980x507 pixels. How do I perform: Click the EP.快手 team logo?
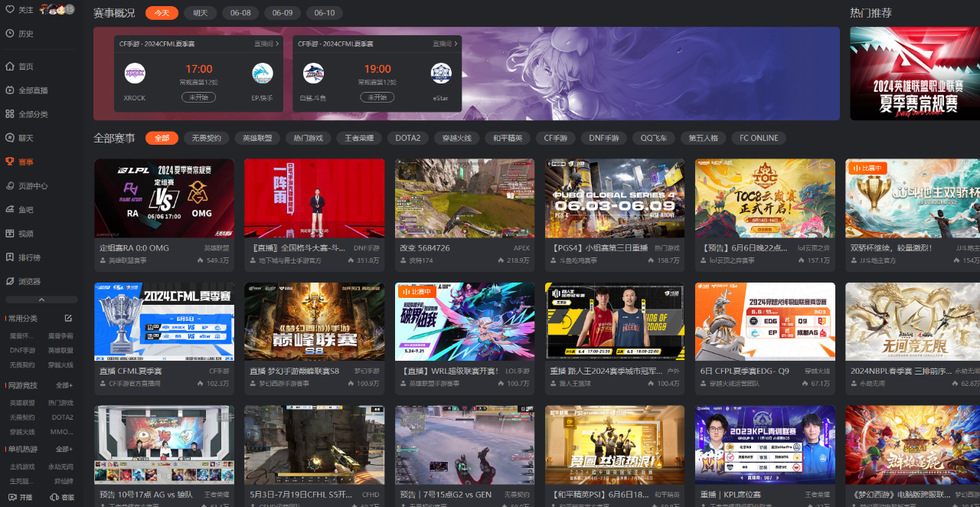tap(263, 74)
